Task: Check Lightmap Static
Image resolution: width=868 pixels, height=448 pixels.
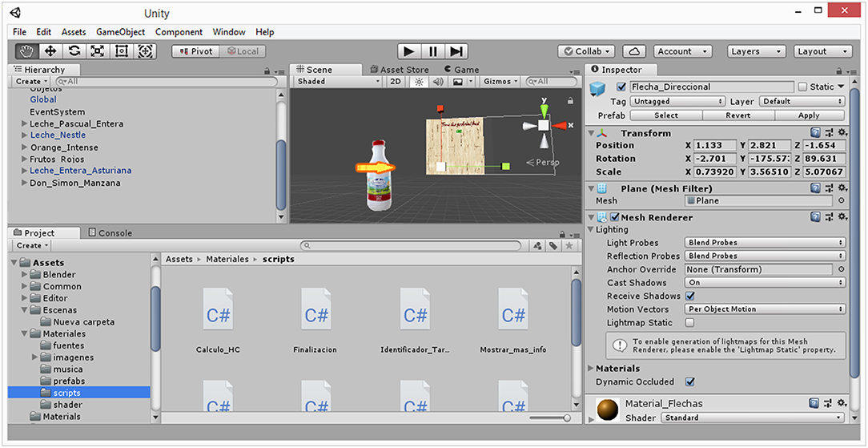Action: (x=689, y=323)
